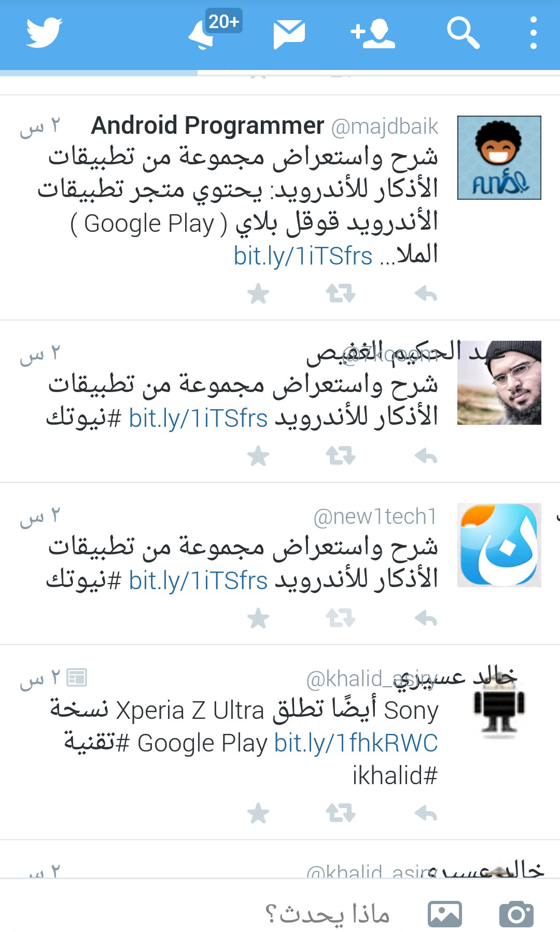Viewport: 560px width, 932px height.
Task: Open the Twitter home bird icon
Action: [44, 33]
